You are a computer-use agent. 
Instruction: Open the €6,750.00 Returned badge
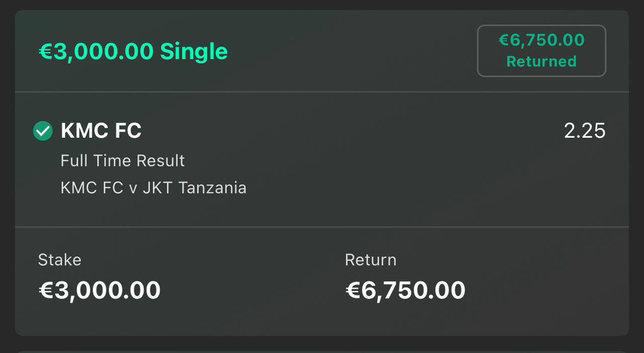(541, 51)
